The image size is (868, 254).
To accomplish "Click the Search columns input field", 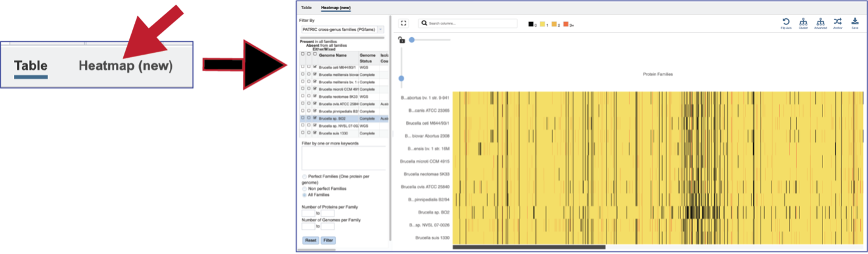I will 467,23.
